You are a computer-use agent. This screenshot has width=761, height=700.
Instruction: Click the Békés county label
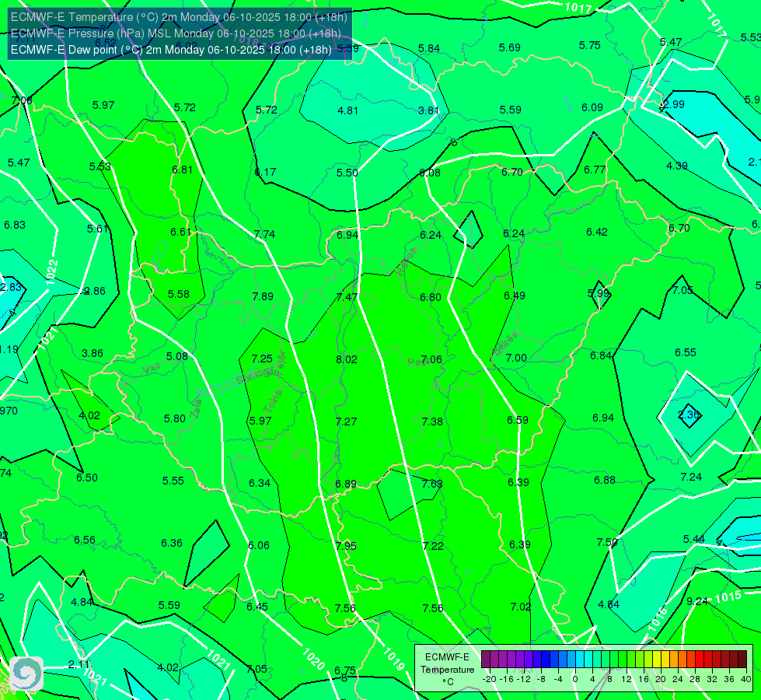(x=505, y=343)
